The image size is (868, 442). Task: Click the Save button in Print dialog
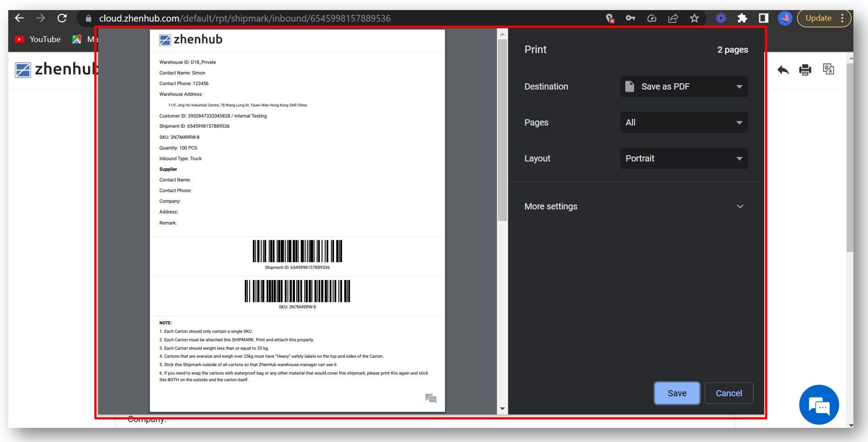tap(677, 393)
